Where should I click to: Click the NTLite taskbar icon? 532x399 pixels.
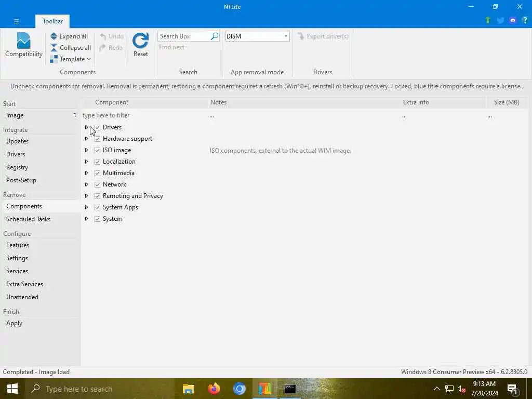[x=264, y=389]
